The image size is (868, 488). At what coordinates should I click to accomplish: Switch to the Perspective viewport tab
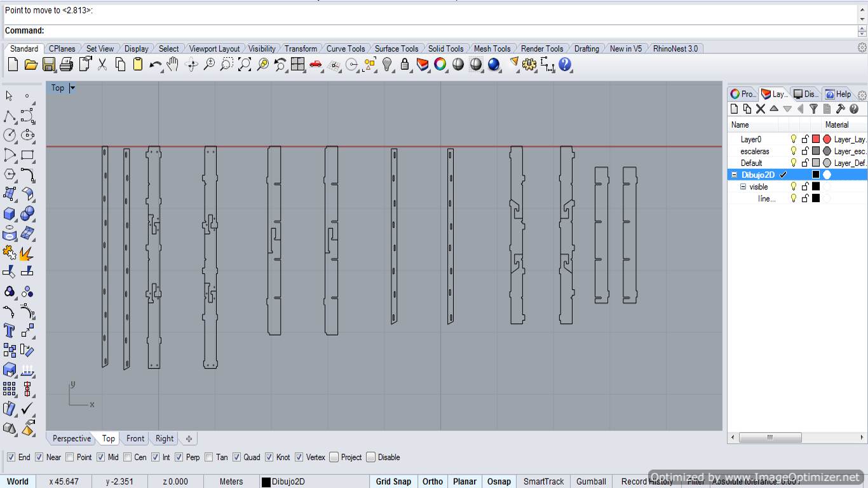(72, 438)
